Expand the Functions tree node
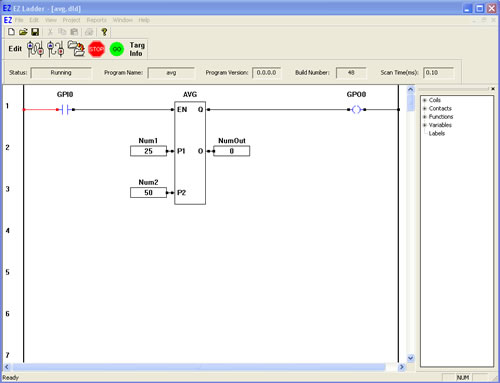Image resolution: width=500 pixels, height=383 pixels. 425,117
